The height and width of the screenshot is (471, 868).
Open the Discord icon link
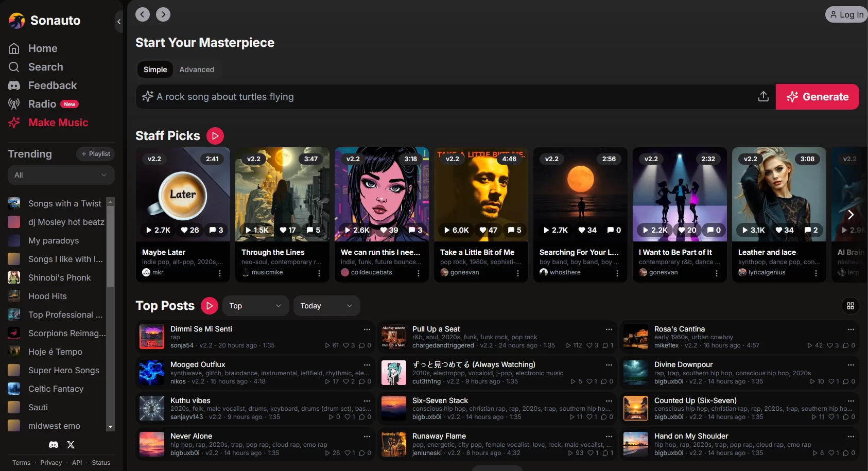coord(54,445)
